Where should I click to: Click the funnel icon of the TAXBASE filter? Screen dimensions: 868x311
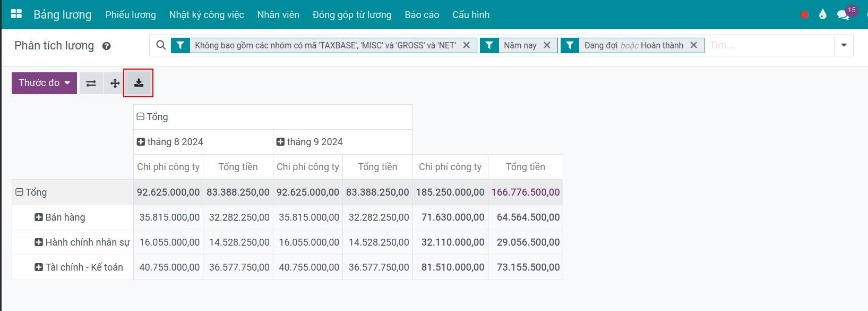181,45
